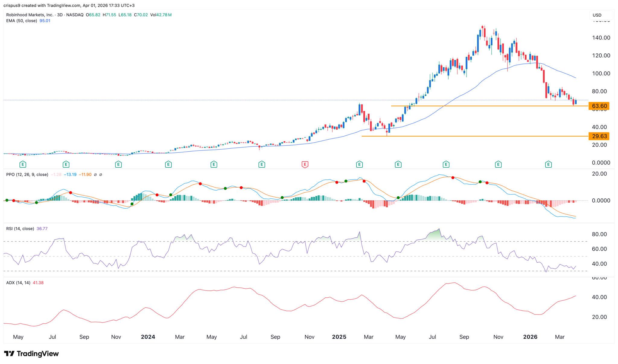
Task: Select the TradingView logo at bottom left
Action: 31,354
